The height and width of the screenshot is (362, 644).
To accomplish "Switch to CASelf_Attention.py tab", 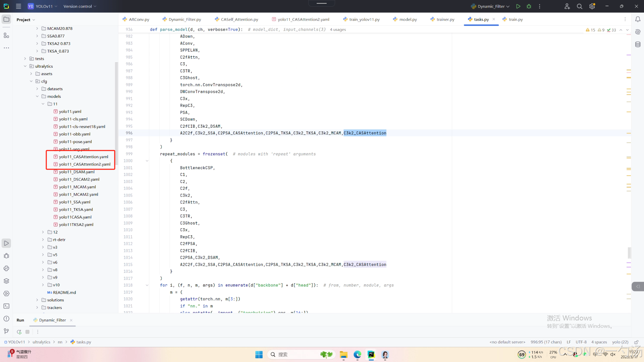I will click(239, 19).
